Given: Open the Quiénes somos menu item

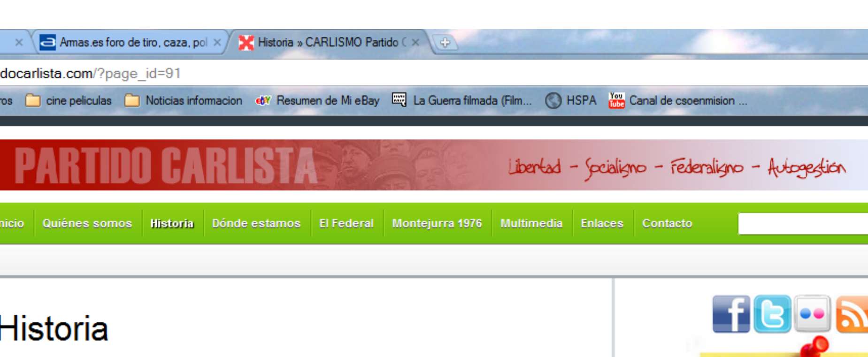Looking at the screenshot, I should [x=87, y=223].
